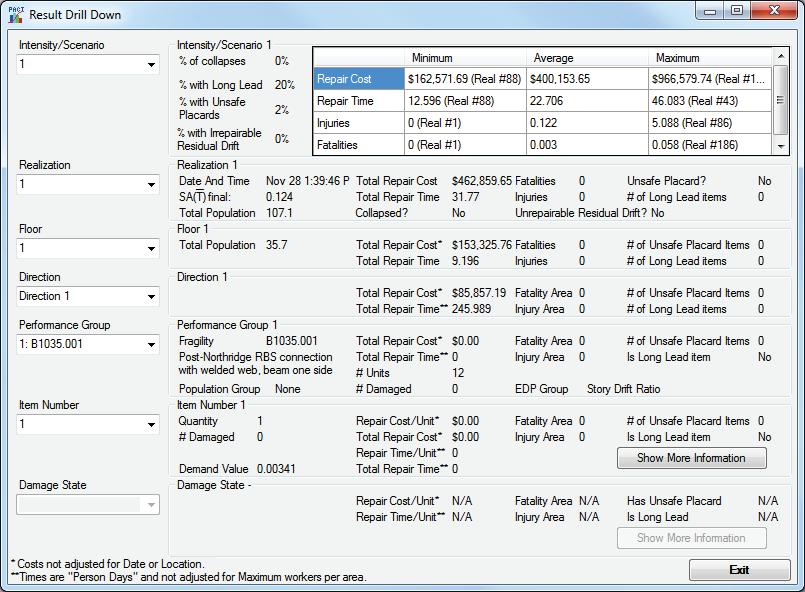Click the Story Drift Ratio EDP value

point(624,389)
